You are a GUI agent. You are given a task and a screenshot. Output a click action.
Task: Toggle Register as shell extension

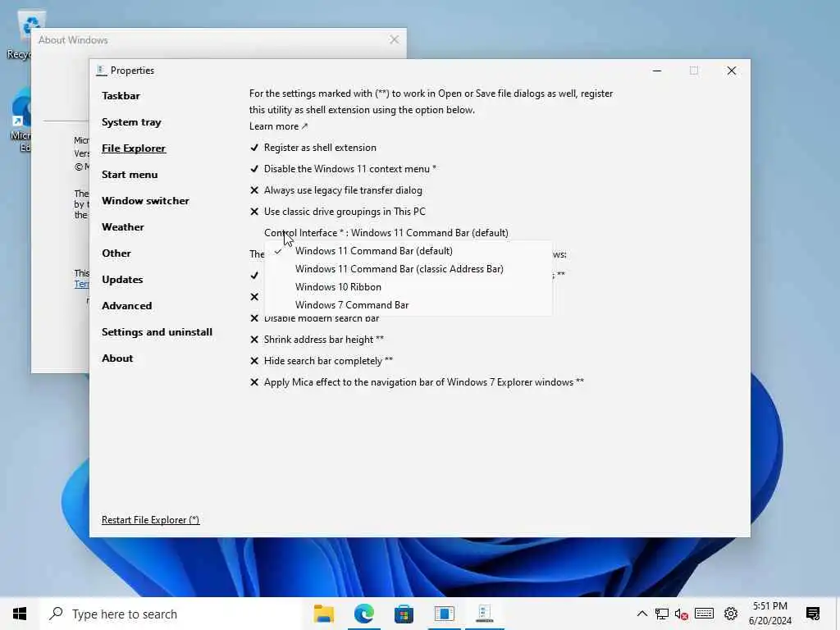click(x=313, y=148)
